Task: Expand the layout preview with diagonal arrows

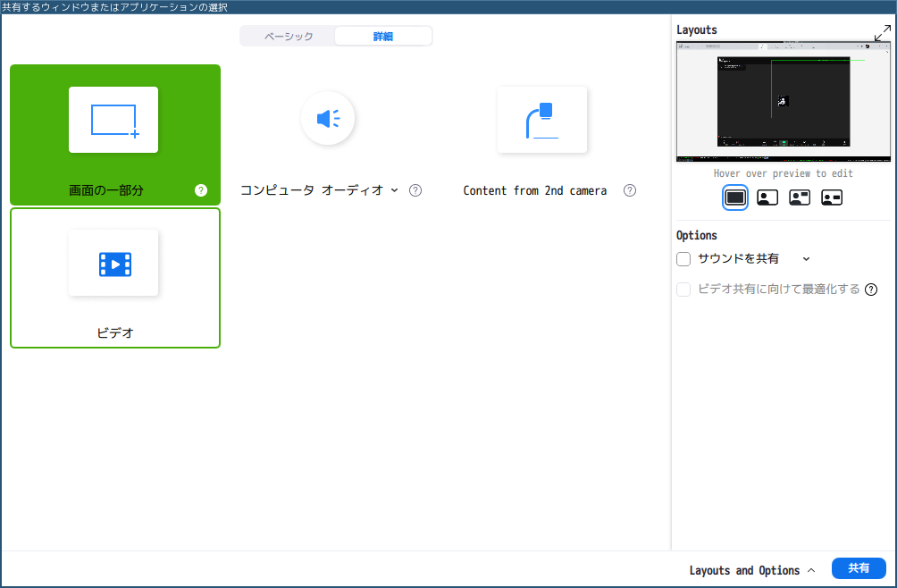Action: coord(882,32)
